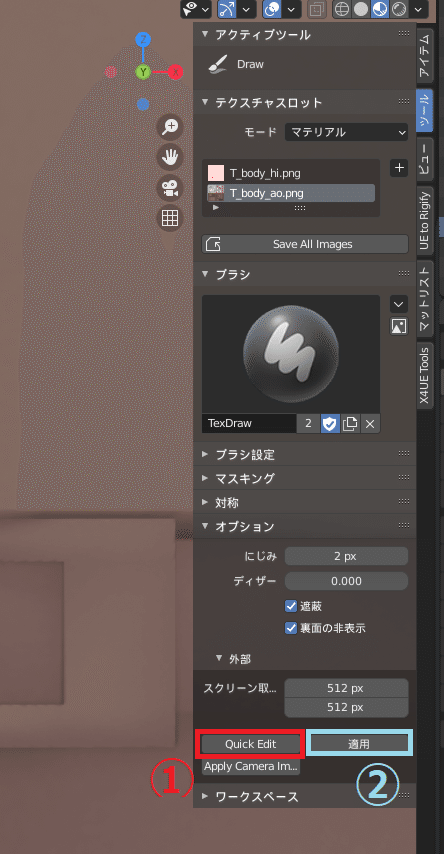Open the brush specials dropdown arrow

(399, 304)
